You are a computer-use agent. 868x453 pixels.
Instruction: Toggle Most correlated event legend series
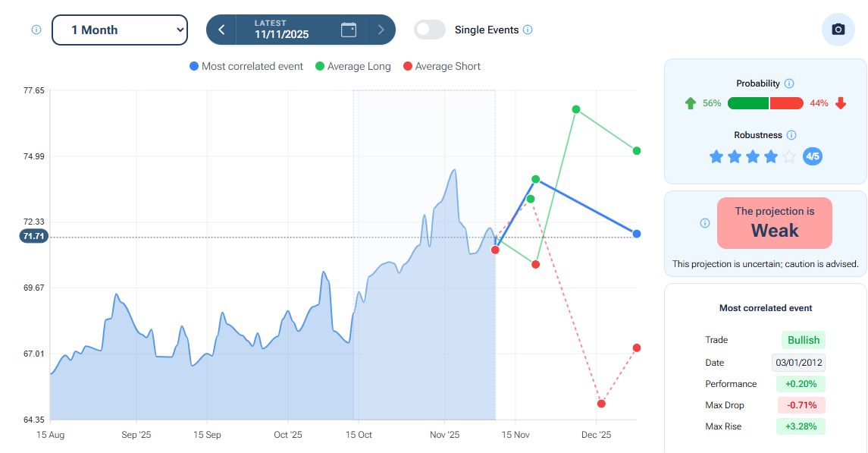tap(246, 66)
